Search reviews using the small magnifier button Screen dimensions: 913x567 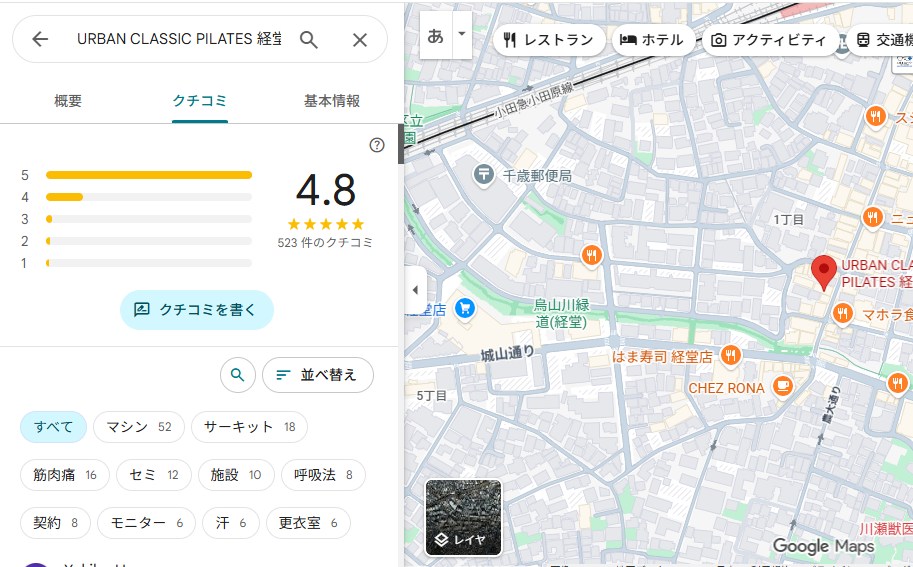pos(237,375)
